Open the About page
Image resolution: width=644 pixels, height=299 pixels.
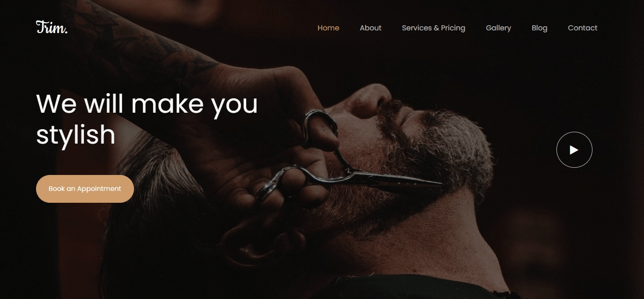click(370, 28)
